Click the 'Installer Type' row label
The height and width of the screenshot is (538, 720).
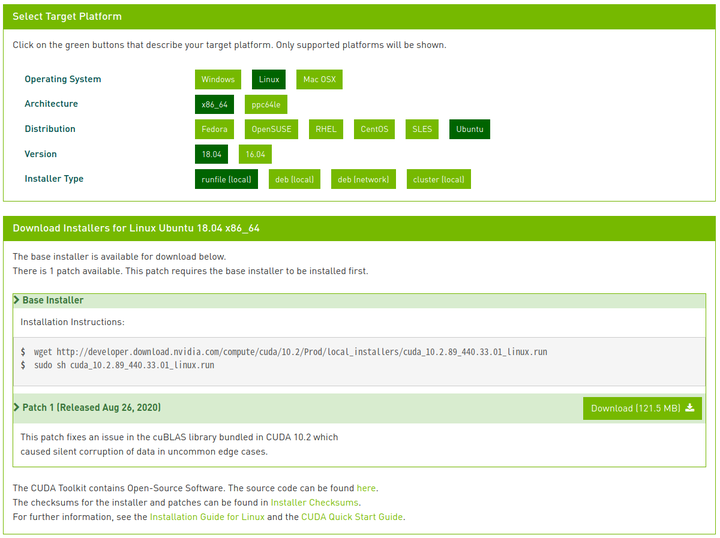coord(54,179)
